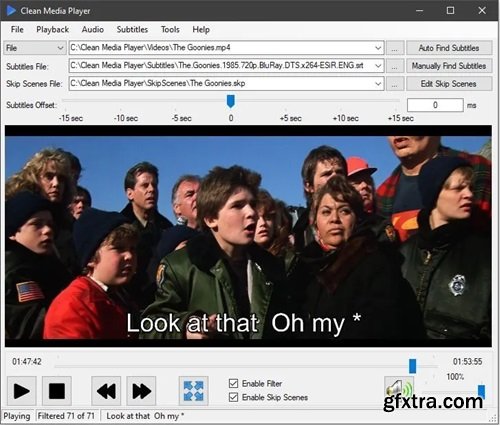Image resolution: width=500 pixels, height=425 pixels.
Task: Open the Help menu
Action: (201, 30)
